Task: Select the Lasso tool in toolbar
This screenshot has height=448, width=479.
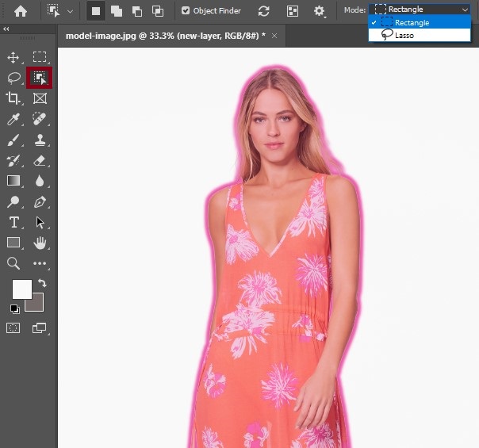Action: pyautogui.click(x=13, y=78)
